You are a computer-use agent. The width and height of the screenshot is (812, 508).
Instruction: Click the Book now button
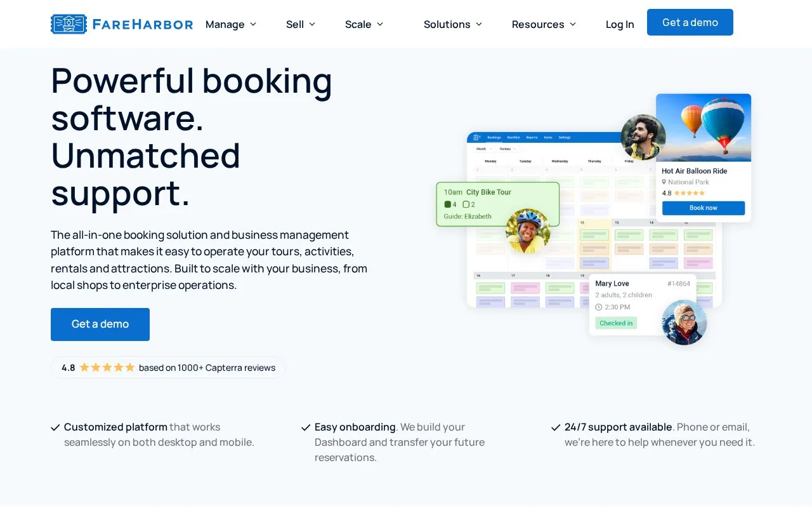pyautogui.click(x=704, y=208)
